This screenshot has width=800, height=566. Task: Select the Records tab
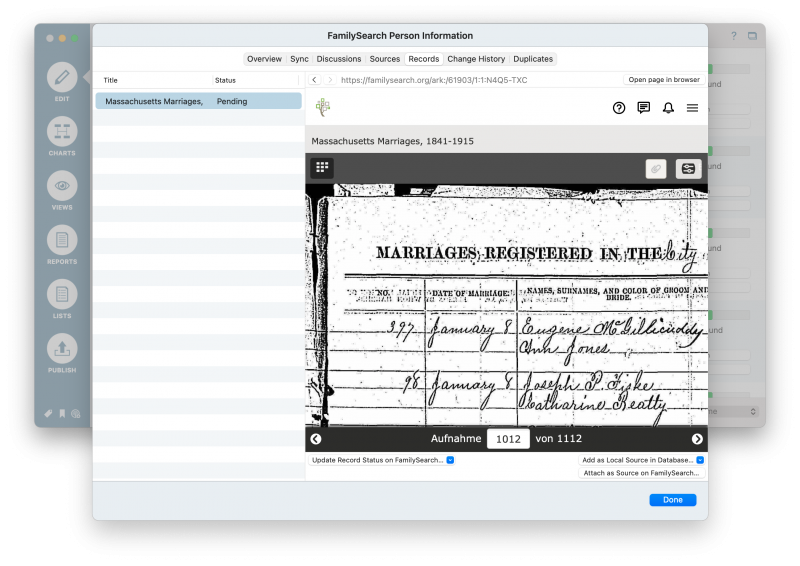(x=423, y=59)
